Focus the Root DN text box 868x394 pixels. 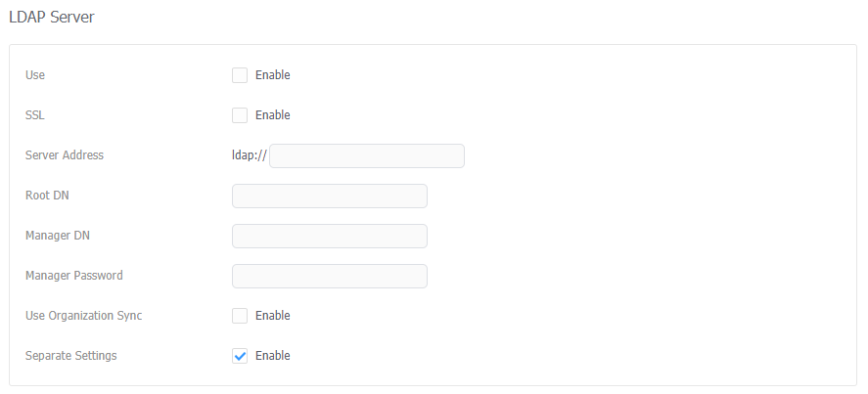pos(329,196)
